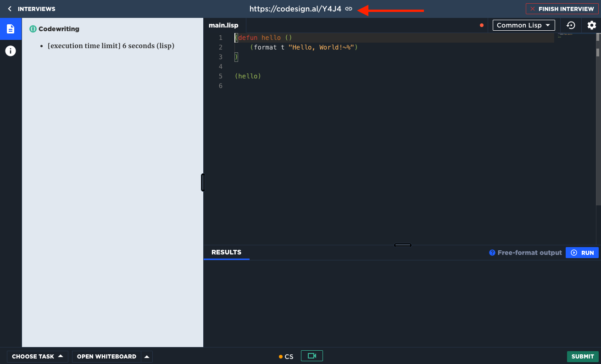Toggle the video camera button
This screenshot has height=364, width=601.
tap(312, 356)
